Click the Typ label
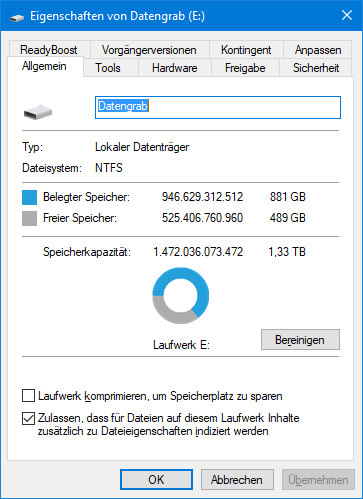This screenshot has width=363, height=499. tap(32, 147)
